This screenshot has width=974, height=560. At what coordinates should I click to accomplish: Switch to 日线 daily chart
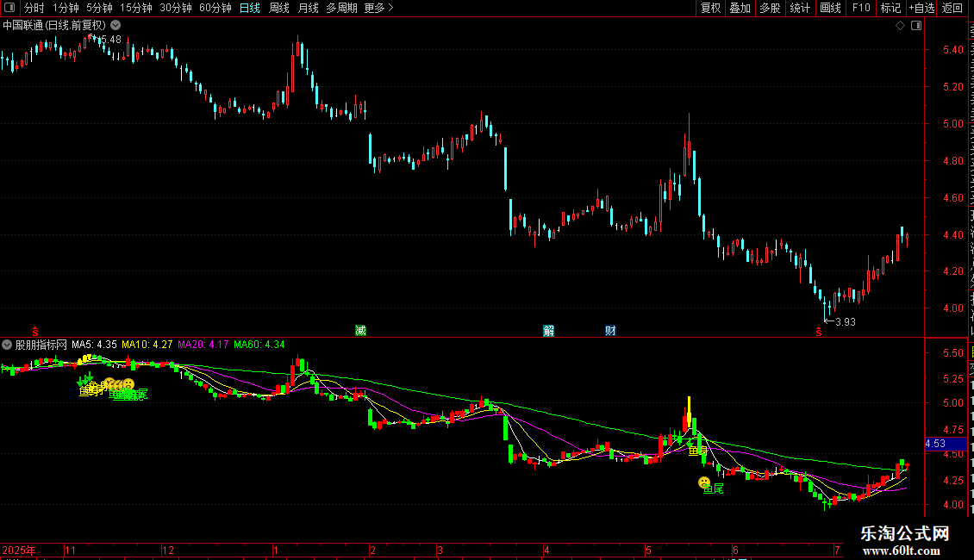(x=250, y=8)
